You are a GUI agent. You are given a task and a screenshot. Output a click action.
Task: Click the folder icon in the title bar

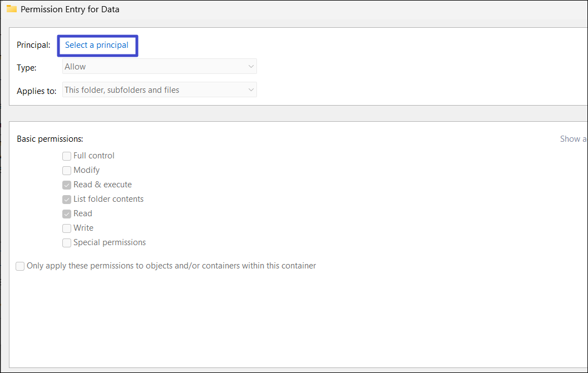coord(11,9)
